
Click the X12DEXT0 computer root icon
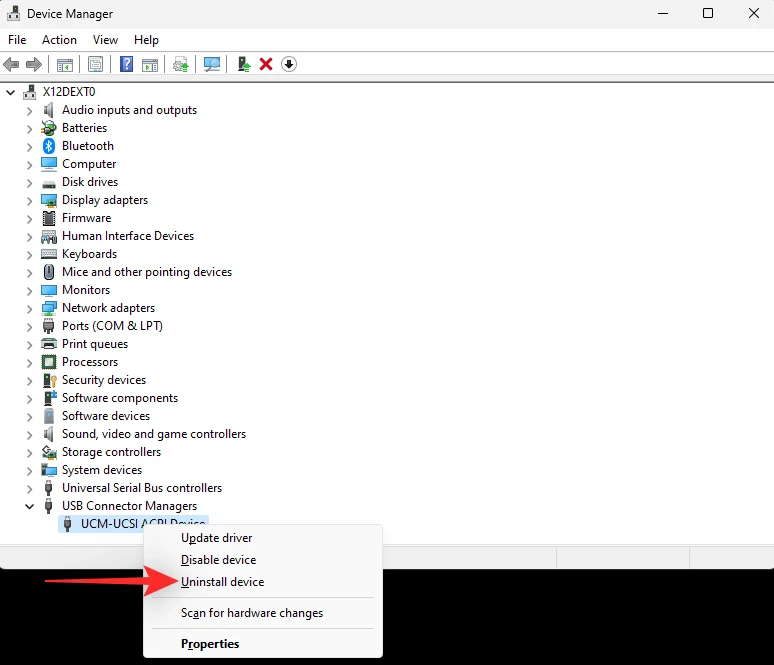click(x=30, y=92)
